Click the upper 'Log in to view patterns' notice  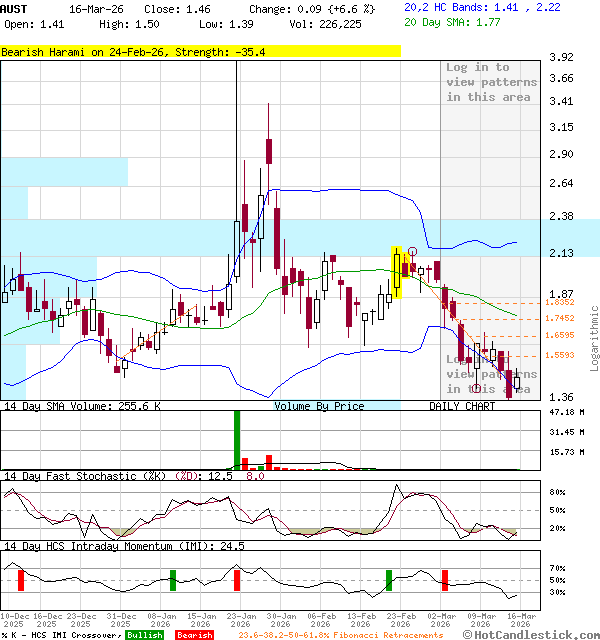click(x=490, y=82)
